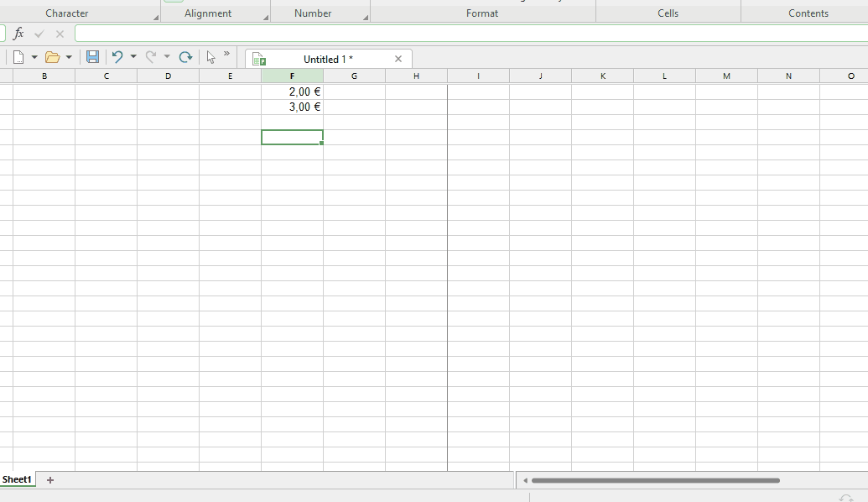
Task: Click the open folder icon
Action: 52,57
